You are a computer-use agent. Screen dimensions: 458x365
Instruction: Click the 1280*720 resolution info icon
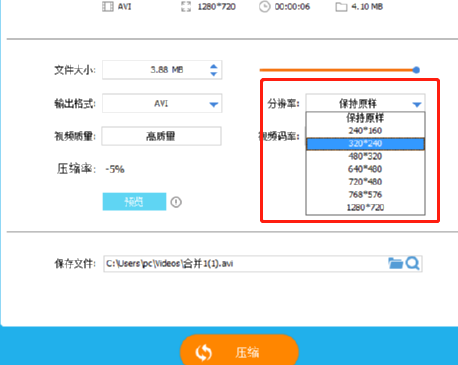coord(186,7)
